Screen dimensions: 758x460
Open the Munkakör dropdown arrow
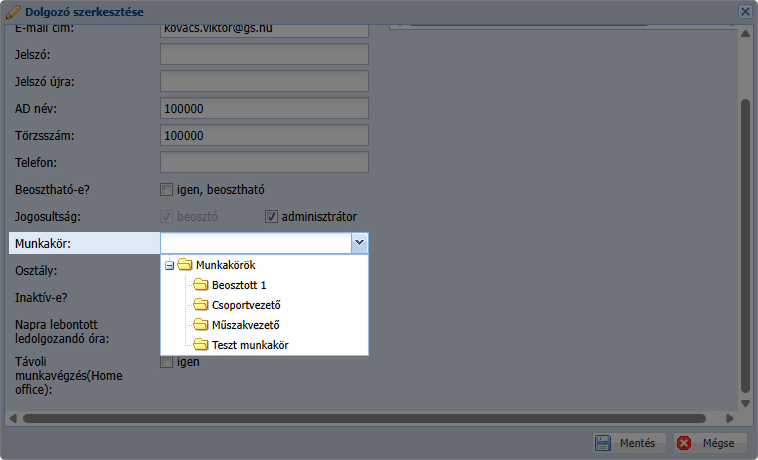click(359, 243)
